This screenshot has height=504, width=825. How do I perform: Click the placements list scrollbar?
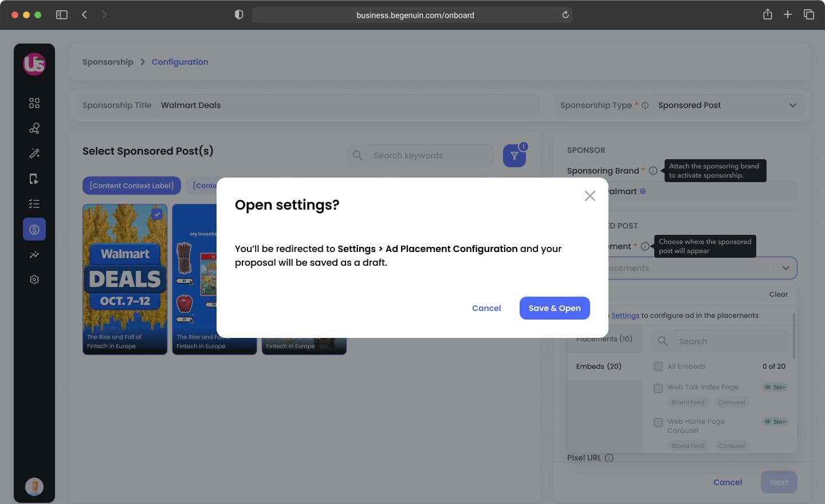[x=794, y=336]
